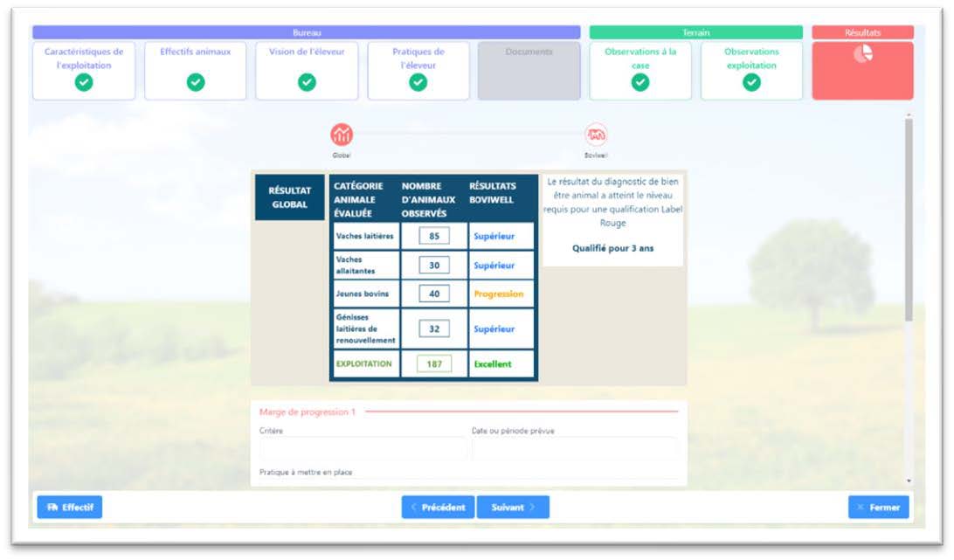The image size is (954, 560).
Task: Click the pie chart Résultats icon
Action: point(862,54)
